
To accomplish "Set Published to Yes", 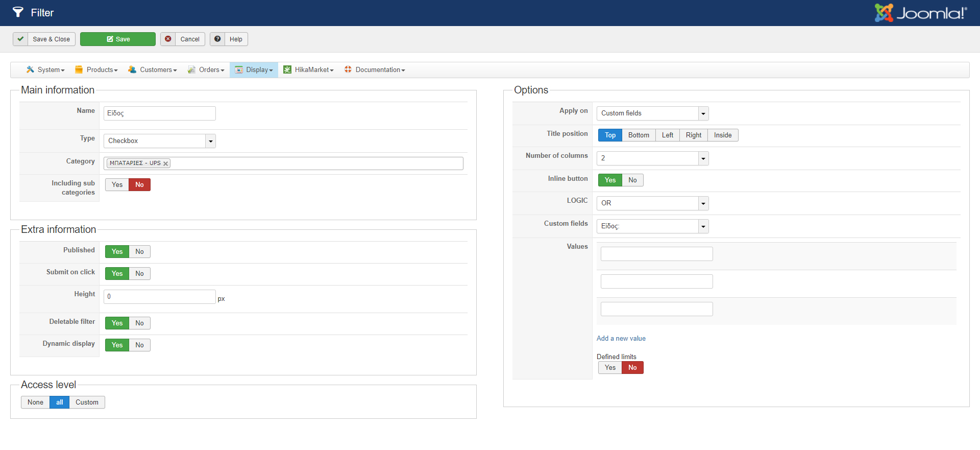I will [117, 251].
